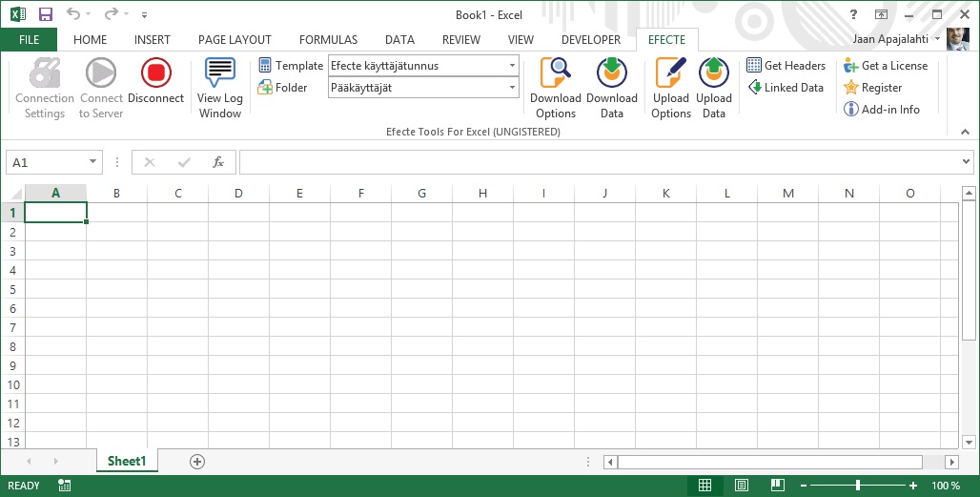
Task: Click the Undo arrow
Action: pyautogui.click(x=73, y=13)
